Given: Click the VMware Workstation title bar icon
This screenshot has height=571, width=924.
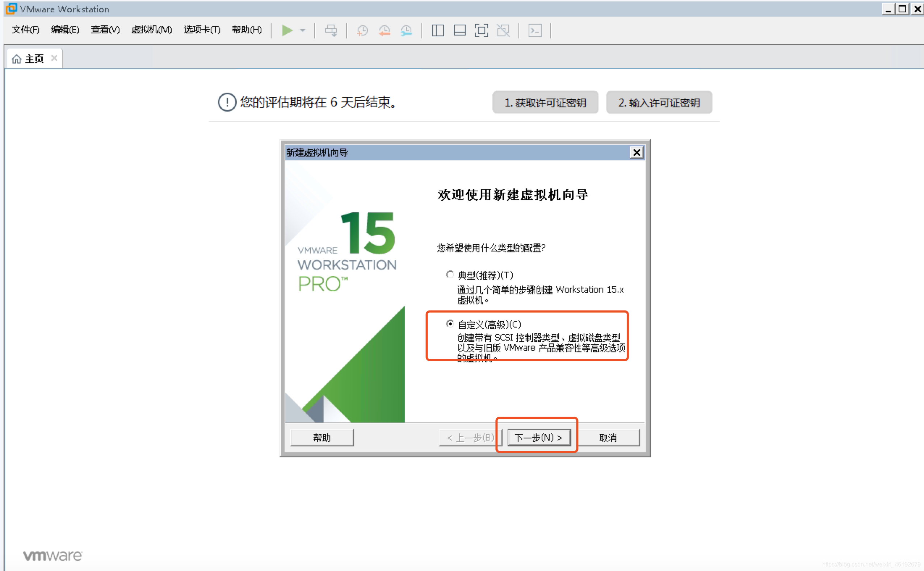Looking at the screenshot, I should pos(11,8).
